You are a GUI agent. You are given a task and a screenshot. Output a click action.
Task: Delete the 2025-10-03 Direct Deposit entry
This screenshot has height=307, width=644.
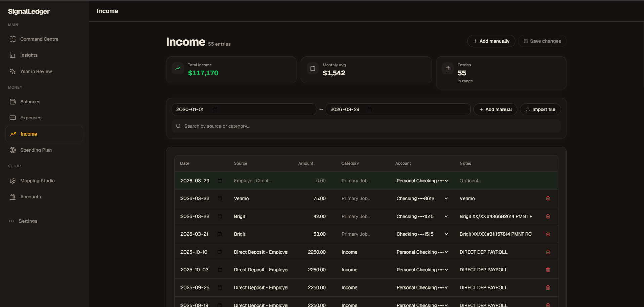pos(548,270)
